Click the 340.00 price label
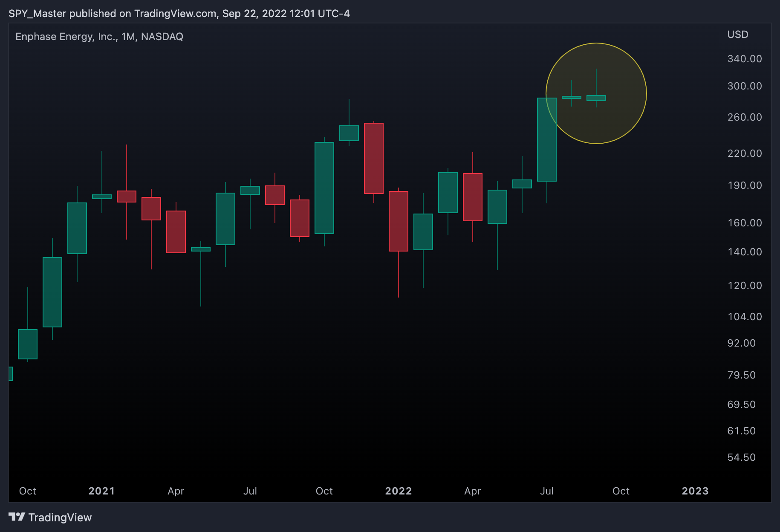This screenshot has width=780, height=532. pos(745,59)
